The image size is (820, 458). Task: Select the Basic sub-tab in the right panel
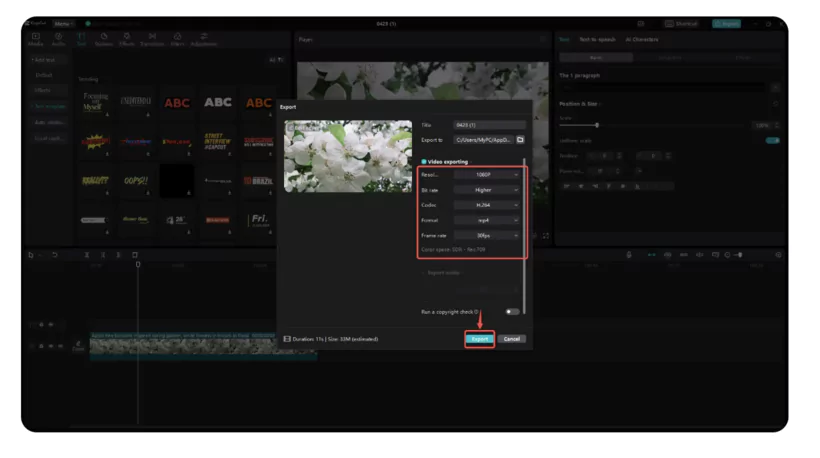coord(596,58)
